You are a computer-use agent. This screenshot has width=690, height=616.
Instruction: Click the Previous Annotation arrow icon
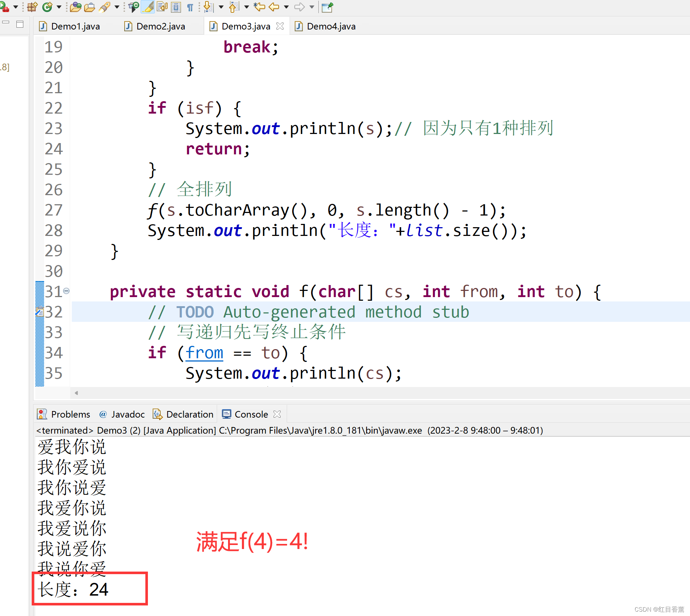point(234,7)
